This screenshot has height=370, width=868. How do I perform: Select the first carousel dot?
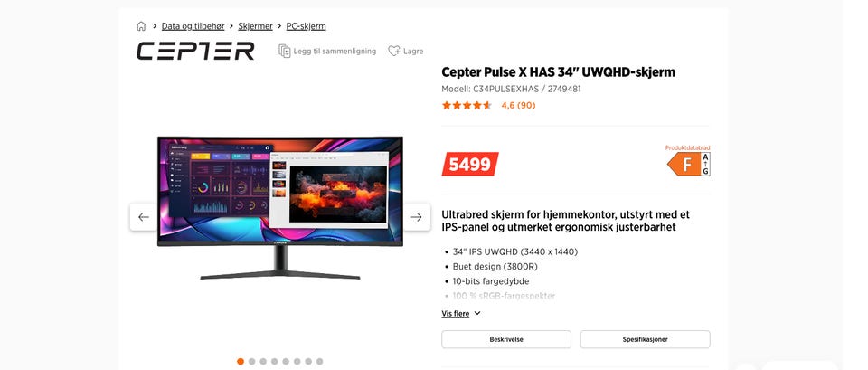241,361
